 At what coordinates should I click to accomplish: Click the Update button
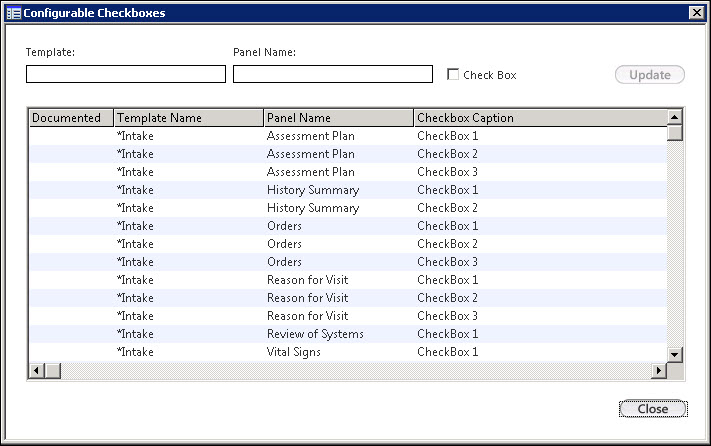650,75
